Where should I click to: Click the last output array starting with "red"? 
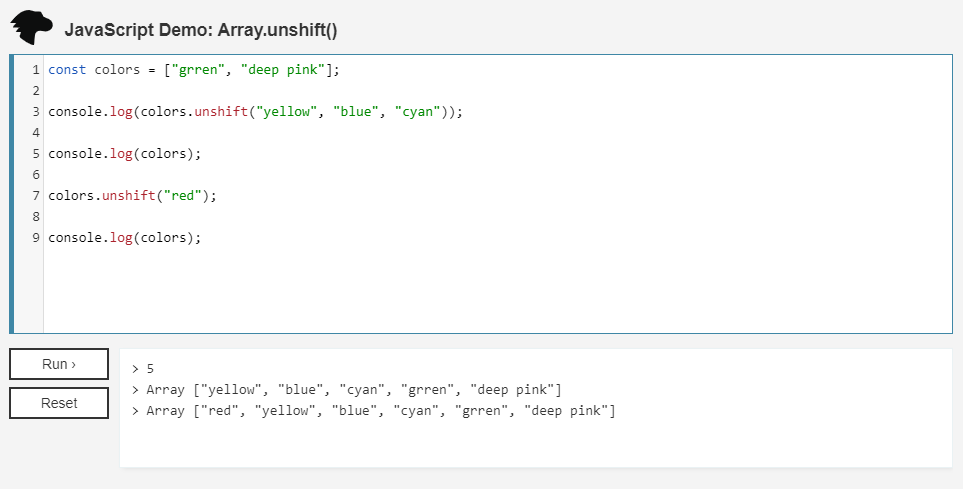click(380, 411)
